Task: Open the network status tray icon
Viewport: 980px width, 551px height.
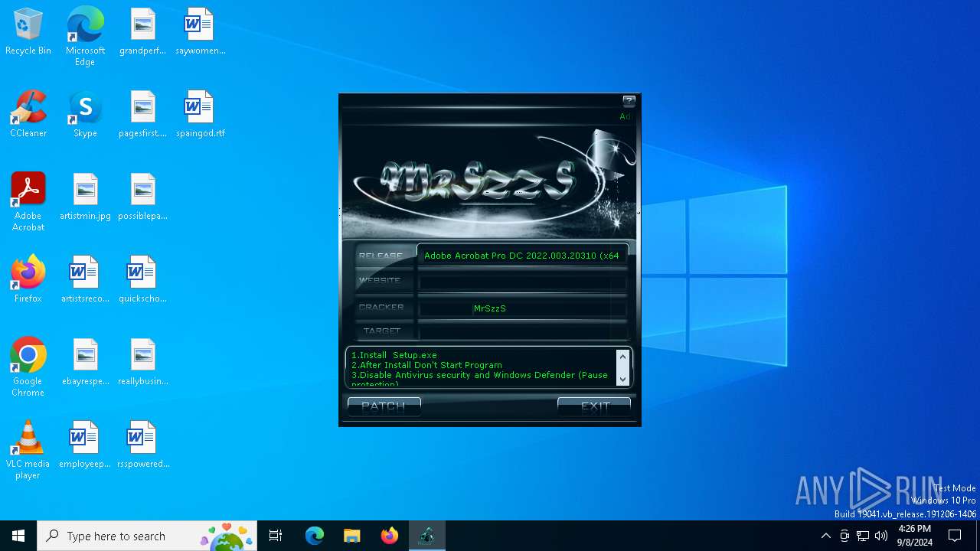Action: click(863, 536)
